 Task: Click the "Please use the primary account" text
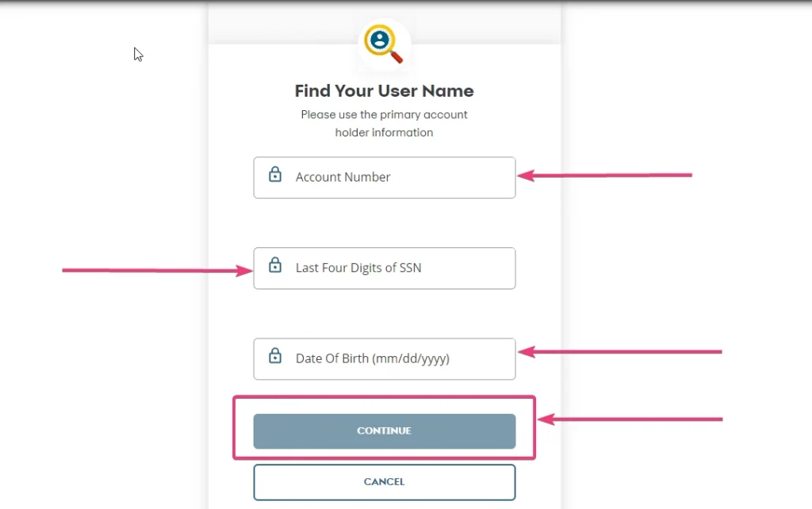(x=385, y=114)
